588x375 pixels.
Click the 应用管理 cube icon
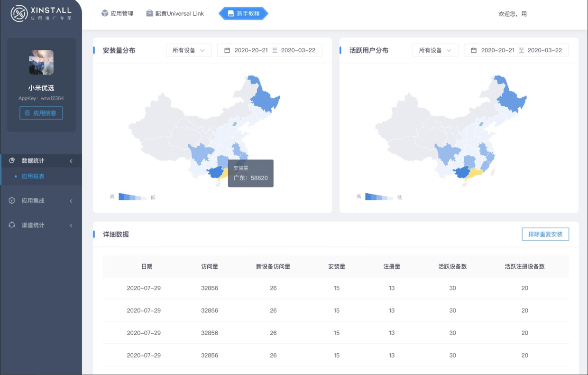[x=105, y=13]
